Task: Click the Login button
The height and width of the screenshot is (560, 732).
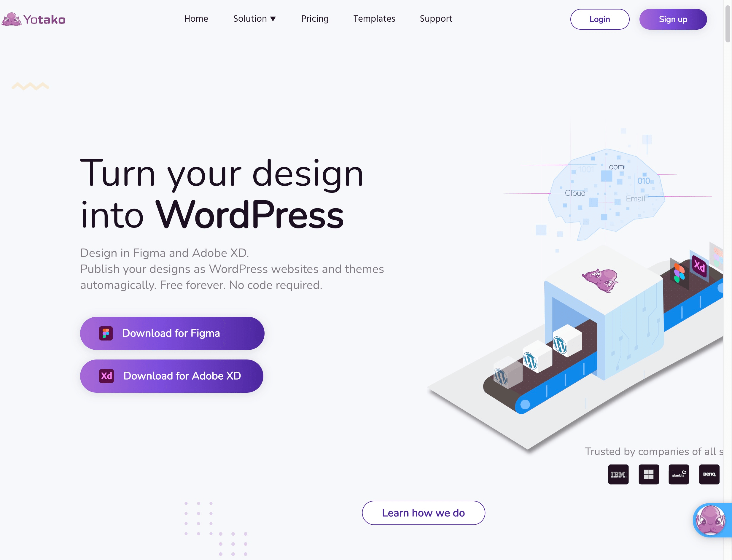Action: [x=600, y=19]
